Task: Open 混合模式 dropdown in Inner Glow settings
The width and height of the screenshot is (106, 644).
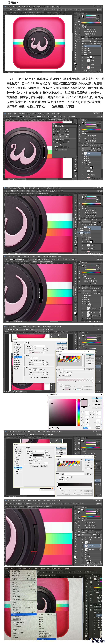Action: click(39, 346)
